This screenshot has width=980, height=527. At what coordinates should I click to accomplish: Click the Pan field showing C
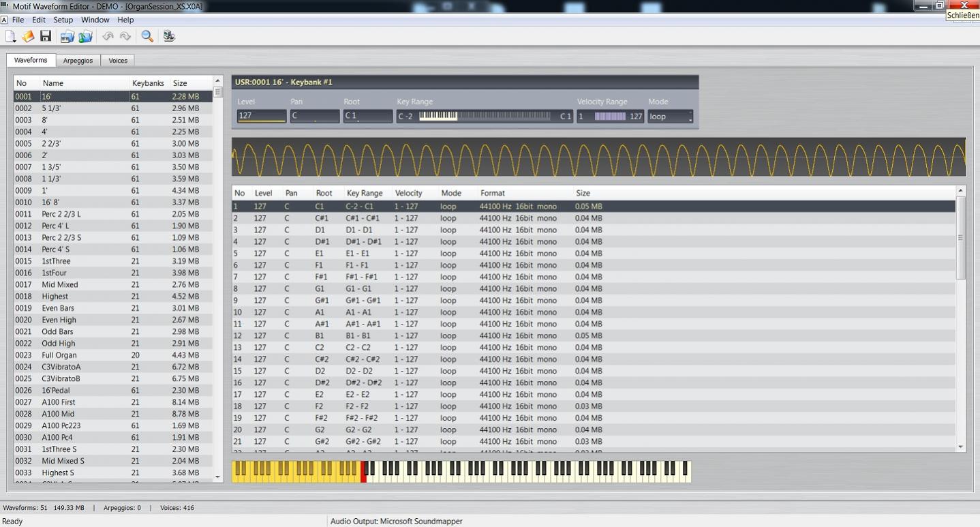(x=315, y=117)
